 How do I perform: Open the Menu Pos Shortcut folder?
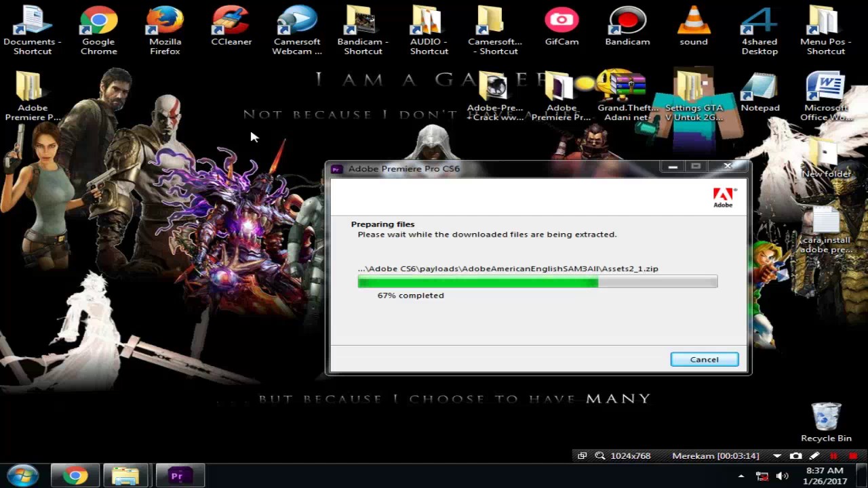pyautogui.click(x=825, y=30)
